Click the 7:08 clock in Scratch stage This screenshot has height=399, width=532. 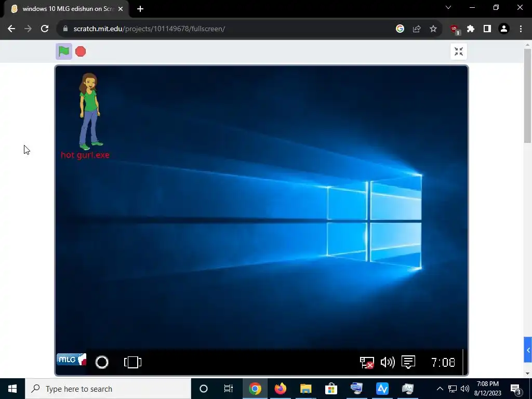[x=443, y=362]
